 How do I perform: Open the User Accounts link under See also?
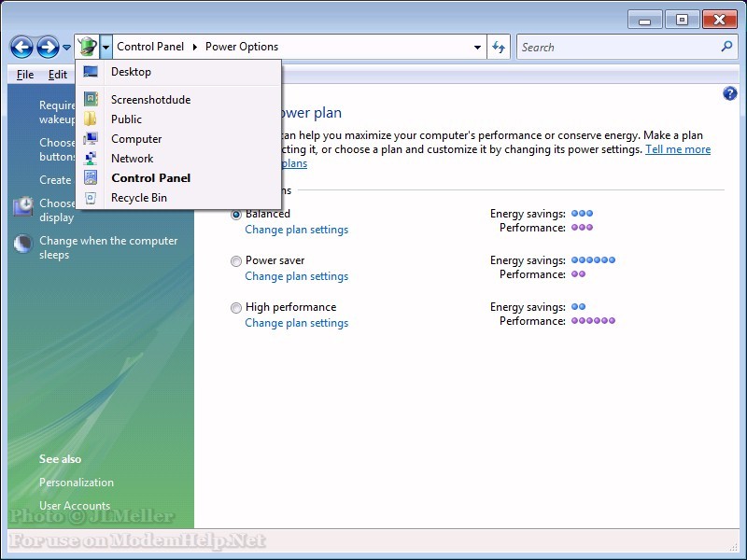point(75,506)
